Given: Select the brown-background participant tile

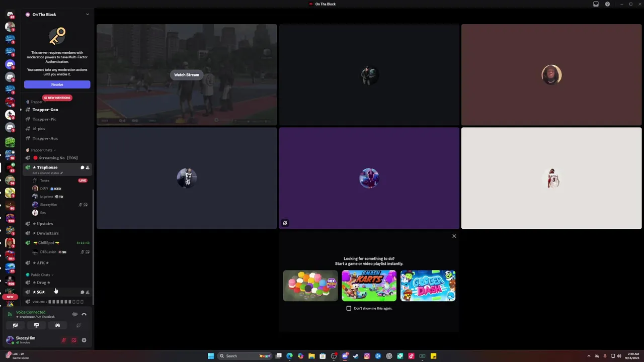Looking at the screenshot, I should pos(551,74).
